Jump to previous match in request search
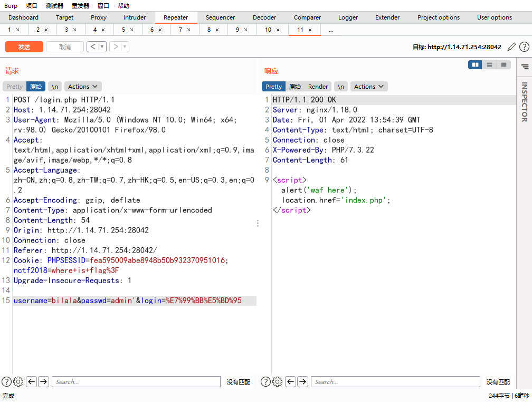 click(x=32, y=381)
